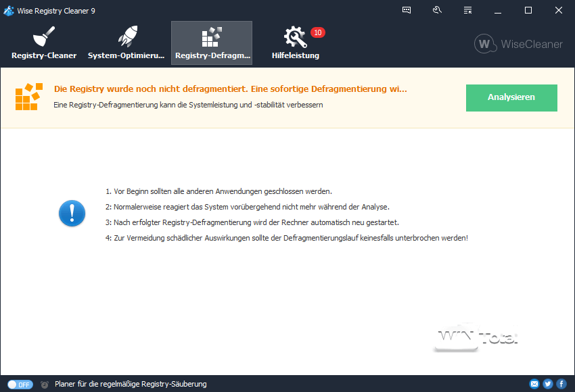Open the Hilfeleistung tab
The width and height of the screenshot is (575, 392).
pos(296,43)
